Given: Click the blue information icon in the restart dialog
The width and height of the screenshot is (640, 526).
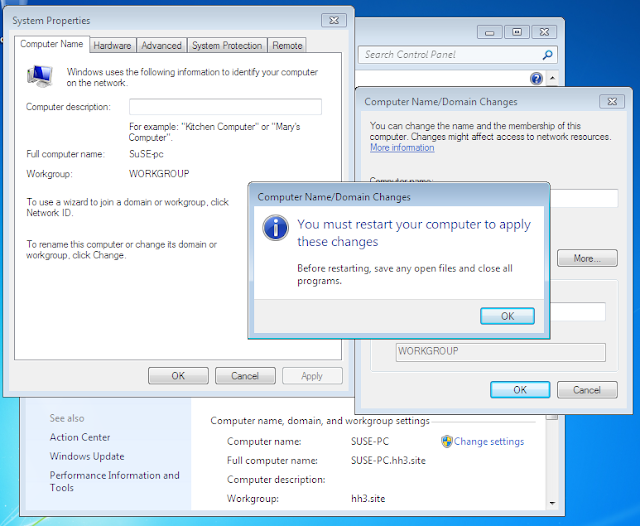Looking at the screenshot, I should pos(276,228).
